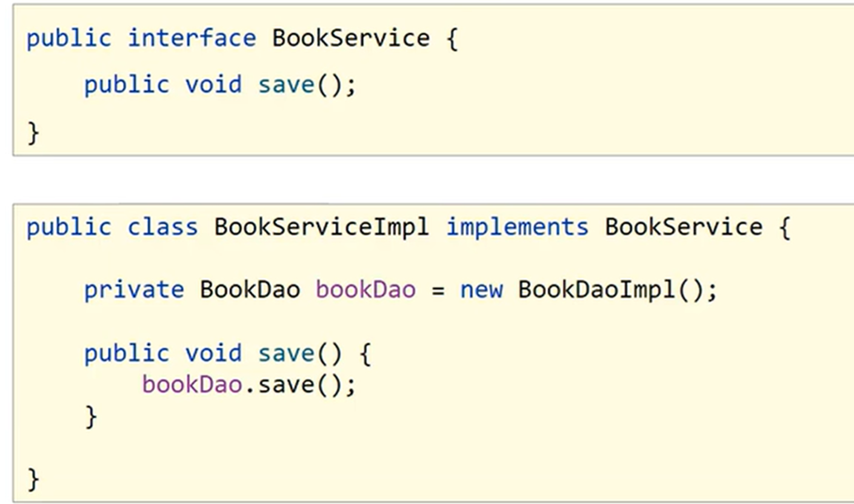The height and width of the screenshot is (504, 854).
Task: Click the 'interface' keyword in the first block
Action: coord(192,39)
